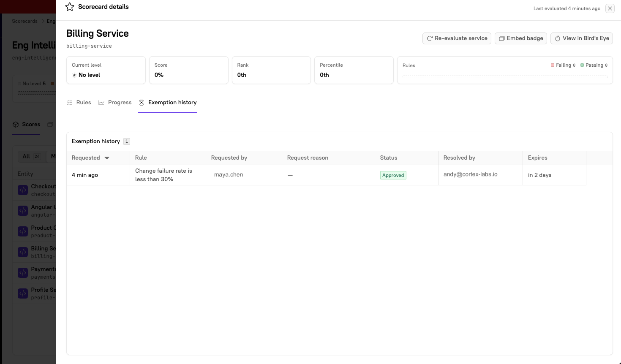Click the Rule column header
621x364 pixels.
(x=168, y=158)
